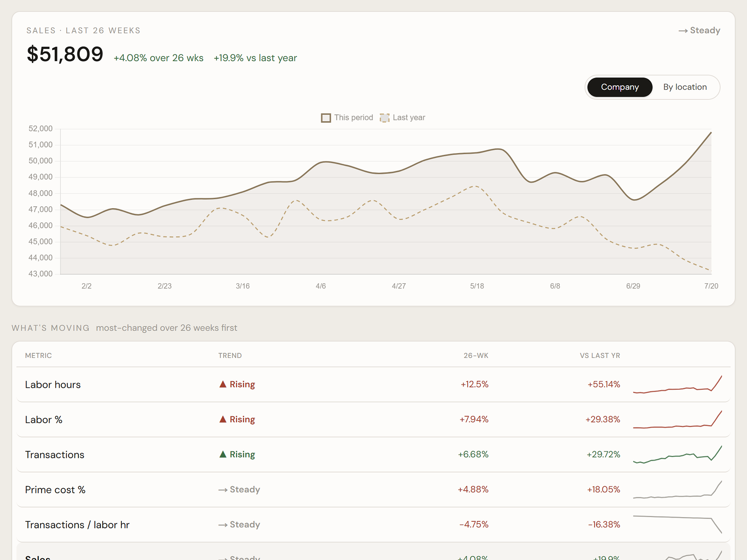This screenshot has width=747, height=560.
Task: Click the Prime cost % steady arrow
Action: coord(223,490)
